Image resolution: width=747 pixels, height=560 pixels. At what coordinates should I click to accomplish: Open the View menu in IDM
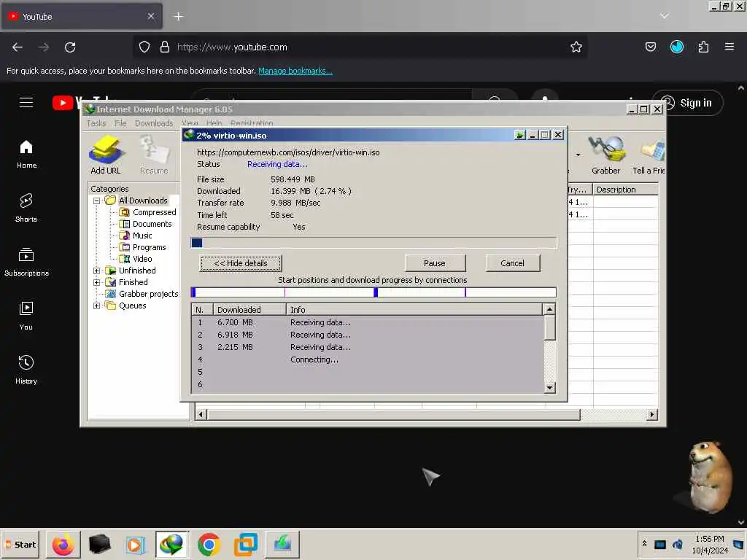tap(190, 123)
